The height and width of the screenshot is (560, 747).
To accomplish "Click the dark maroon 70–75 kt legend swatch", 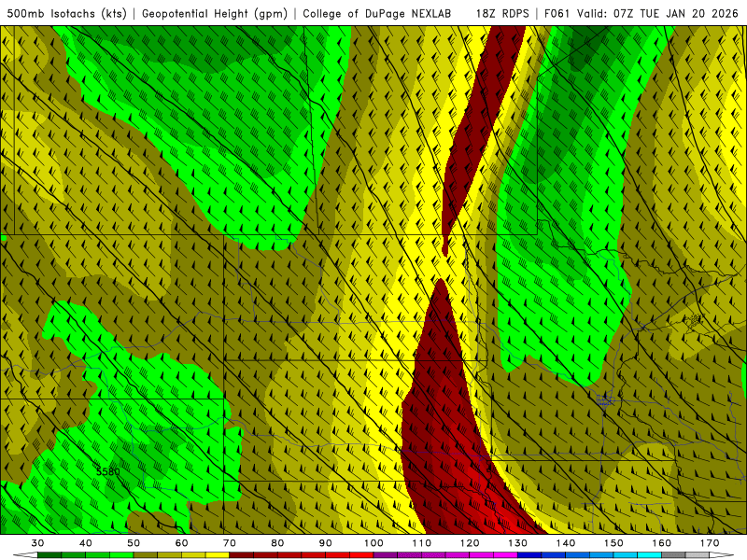I will click(x=242, y=555).
